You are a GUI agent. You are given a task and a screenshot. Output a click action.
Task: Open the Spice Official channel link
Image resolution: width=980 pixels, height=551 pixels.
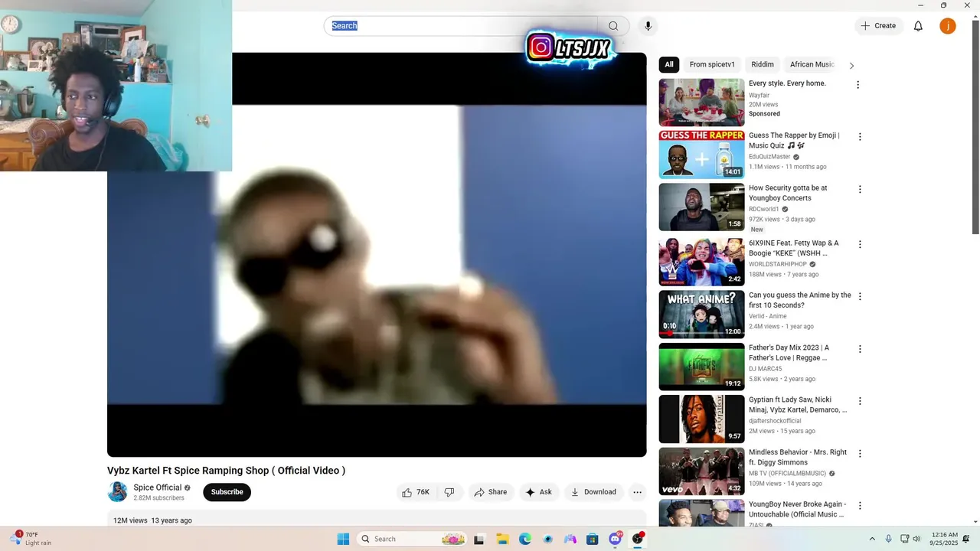158,487
